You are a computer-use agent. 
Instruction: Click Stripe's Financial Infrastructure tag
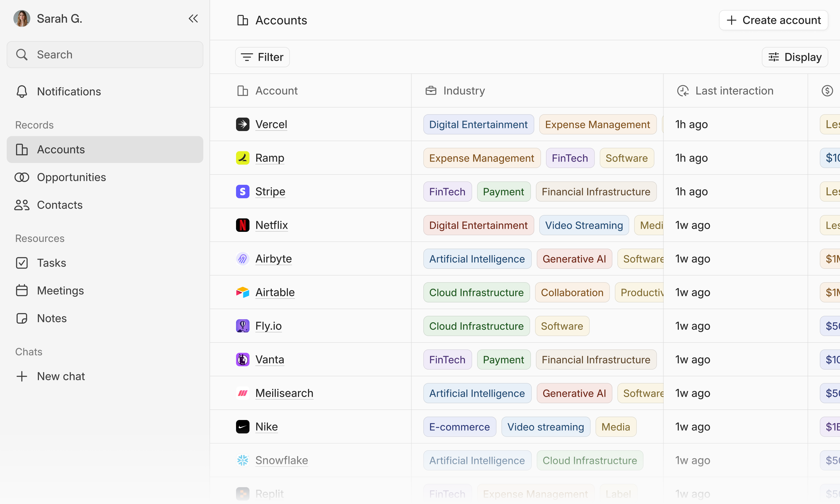click(596, 192)
